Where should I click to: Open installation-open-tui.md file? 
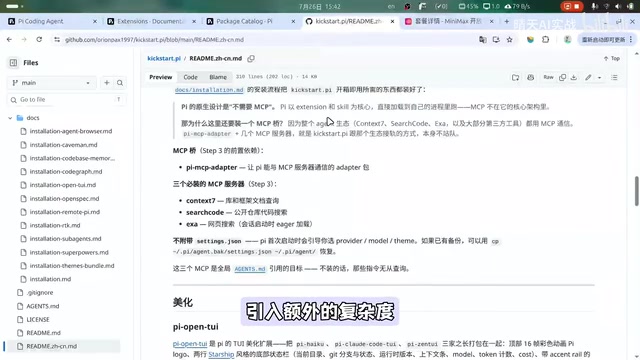(62, 185)
